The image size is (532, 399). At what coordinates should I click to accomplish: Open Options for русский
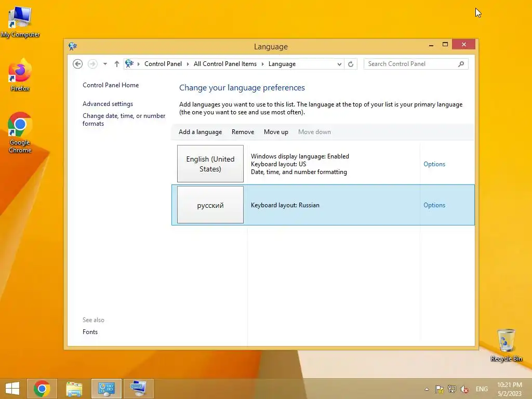[x=434, y=205]
